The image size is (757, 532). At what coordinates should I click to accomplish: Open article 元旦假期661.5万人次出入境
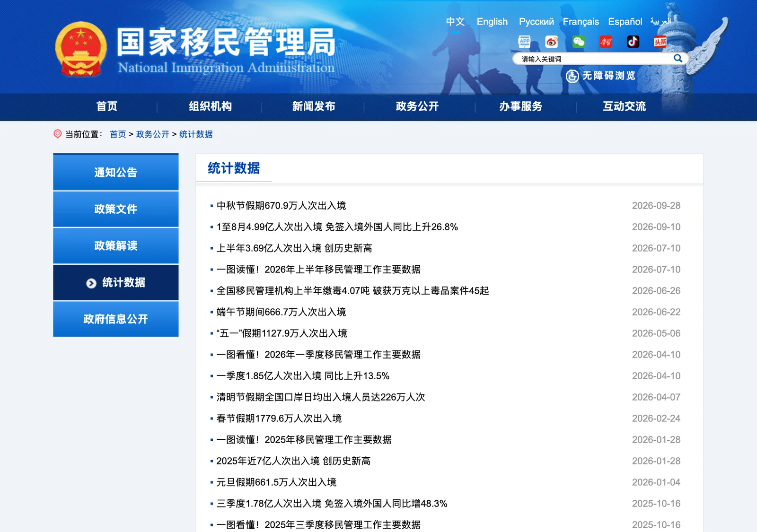coord(276,482)
